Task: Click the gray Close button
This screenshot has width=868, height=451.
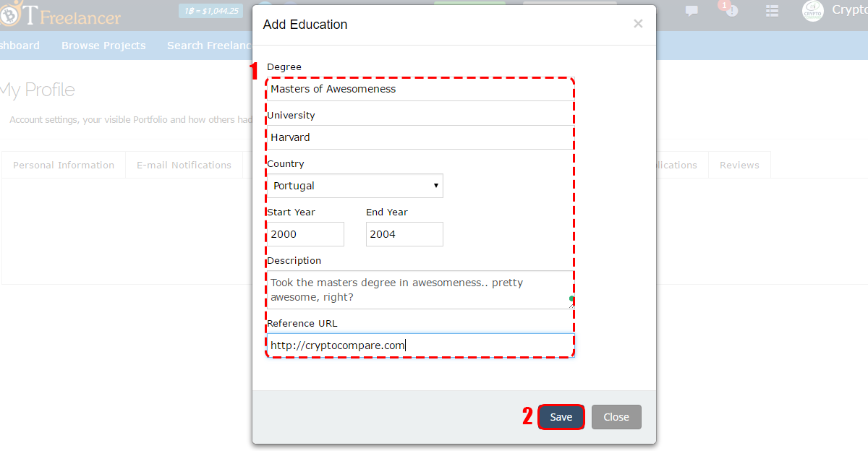Action: click(616, 417)
